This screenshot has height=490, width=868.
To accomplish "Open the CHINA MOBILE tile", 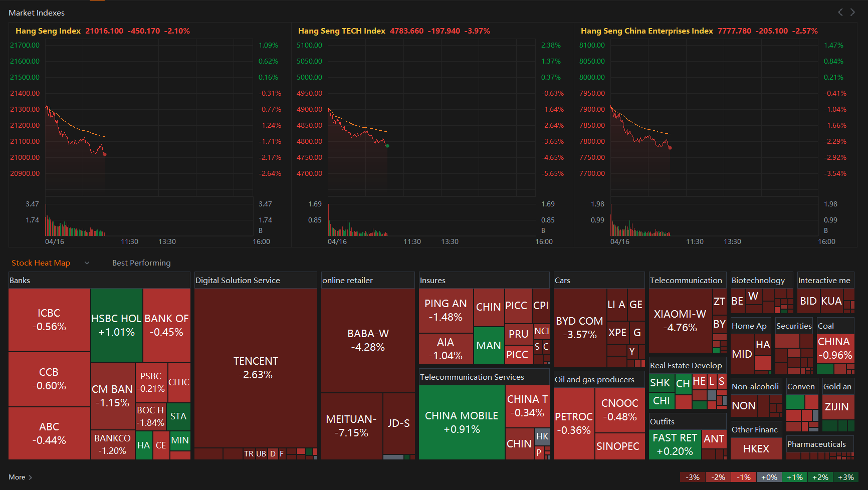I will [462, 422].
